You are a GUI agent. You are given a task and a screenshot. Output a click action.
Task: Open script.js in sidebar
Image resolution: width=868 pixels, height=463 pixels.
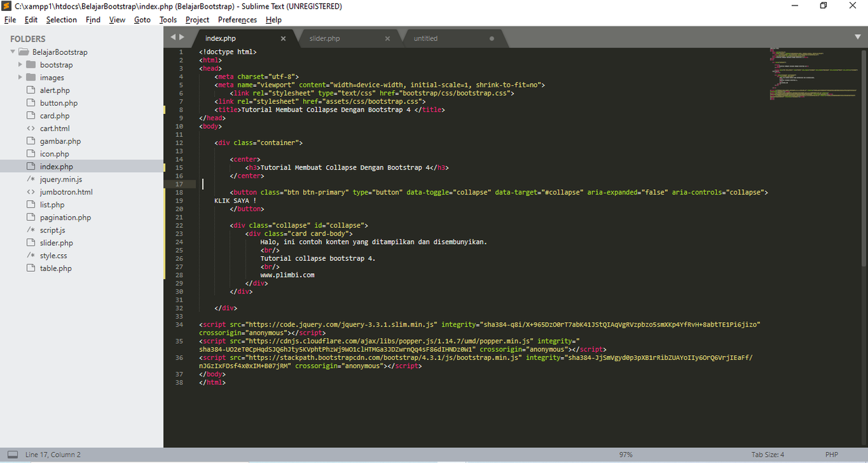[53, 230]
